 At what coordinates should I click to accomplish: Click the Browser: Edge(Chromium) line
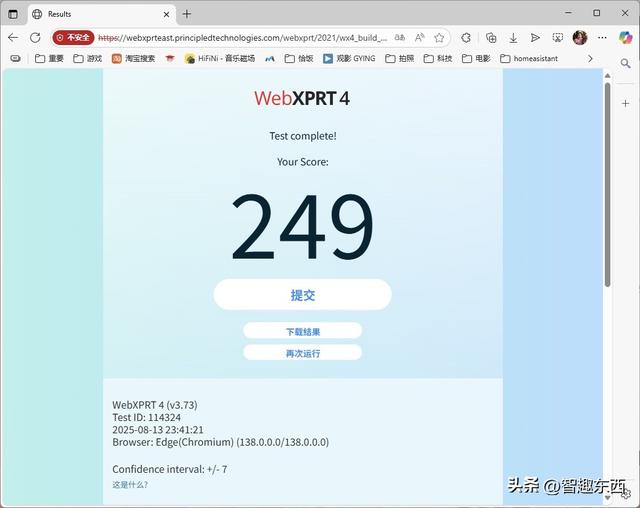tap(220, 442)
